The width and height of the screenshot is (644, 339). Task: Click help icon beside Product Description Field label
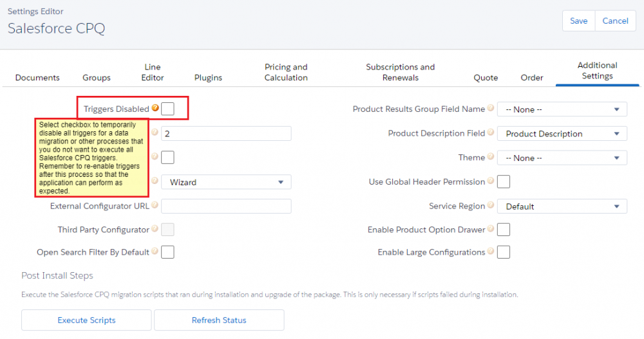[491, 132]
